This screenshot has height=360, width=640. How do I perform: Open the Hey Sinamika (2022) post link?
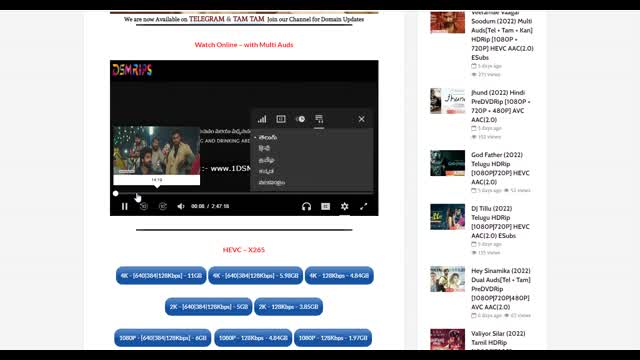point(501,289)
